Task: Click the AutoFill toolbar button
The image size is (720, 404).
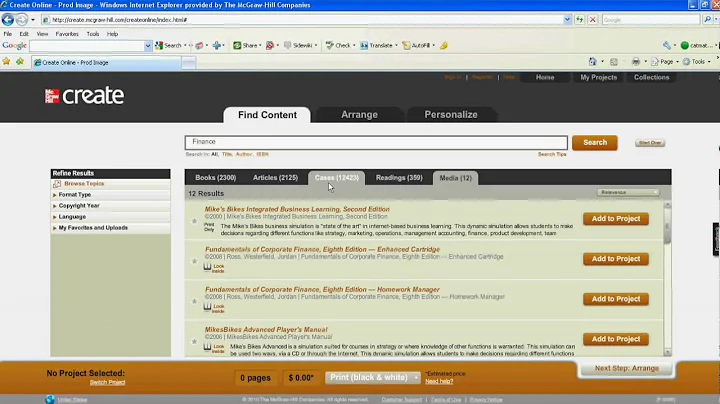Action: (x=416, y=45)
